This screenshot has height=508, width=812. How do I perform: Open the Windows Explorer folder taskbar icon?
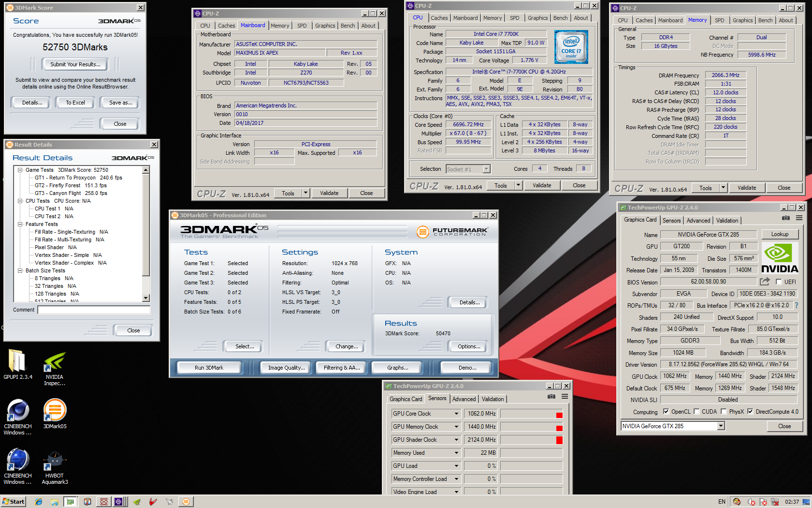click(x=55, y=502)
